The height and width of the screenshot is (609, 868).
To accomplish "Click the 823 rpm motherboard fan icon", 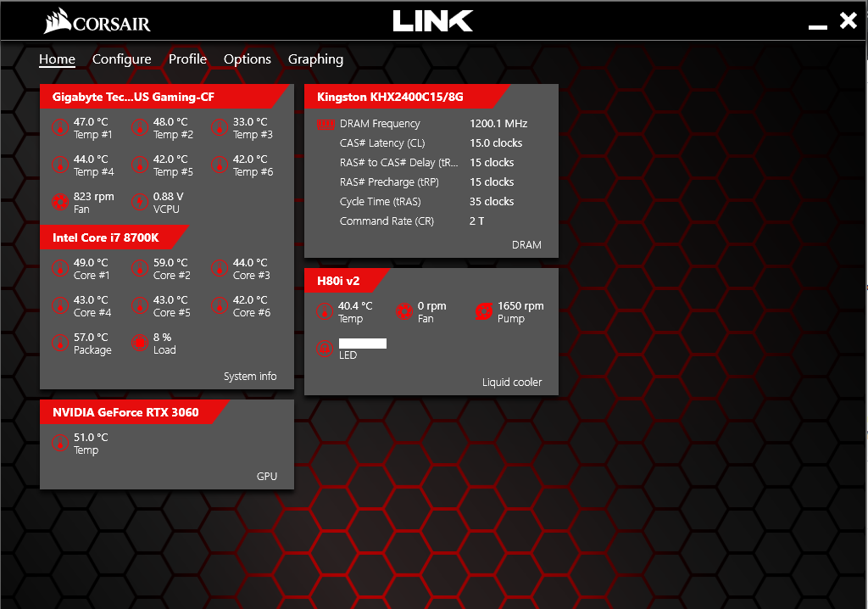I will [60, 202].
